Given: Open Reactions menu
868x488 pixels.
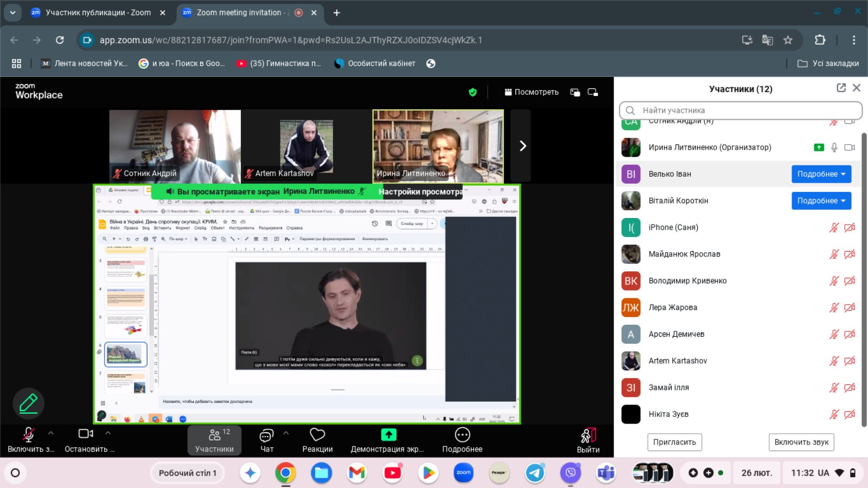Looking at the screenshot, I should click(x=317, y=440).
